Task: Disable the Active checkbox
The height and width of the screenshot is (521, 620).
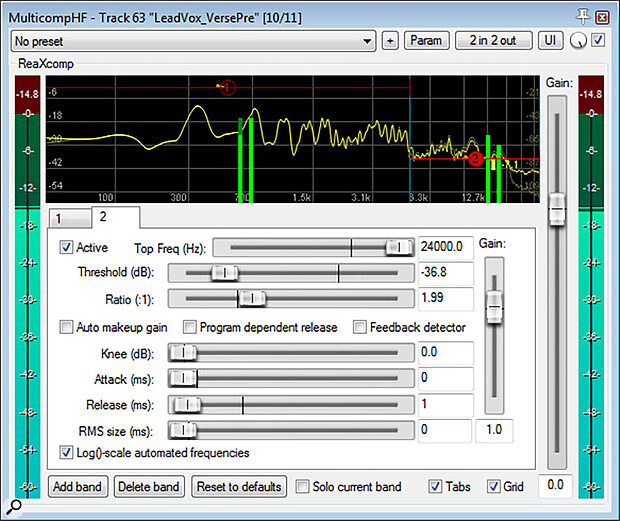Action: (x=68, y=247)
